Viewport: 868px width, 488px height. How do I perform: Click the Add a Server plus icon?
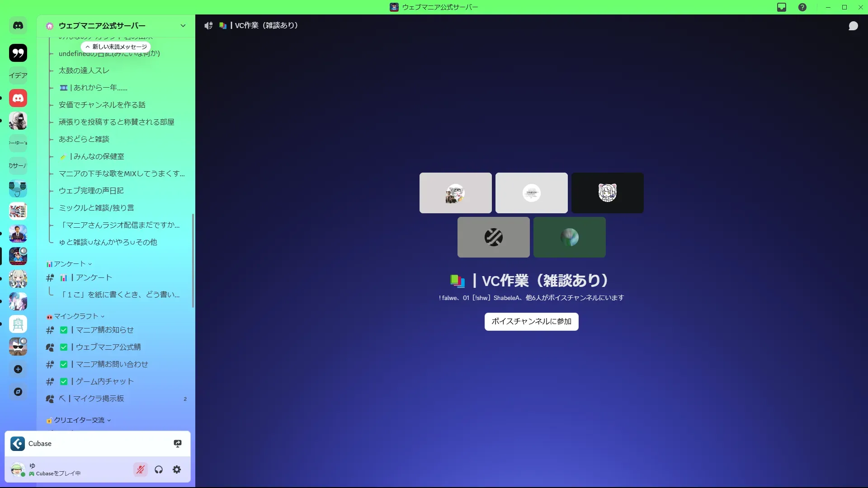click(x=18, y=369)
